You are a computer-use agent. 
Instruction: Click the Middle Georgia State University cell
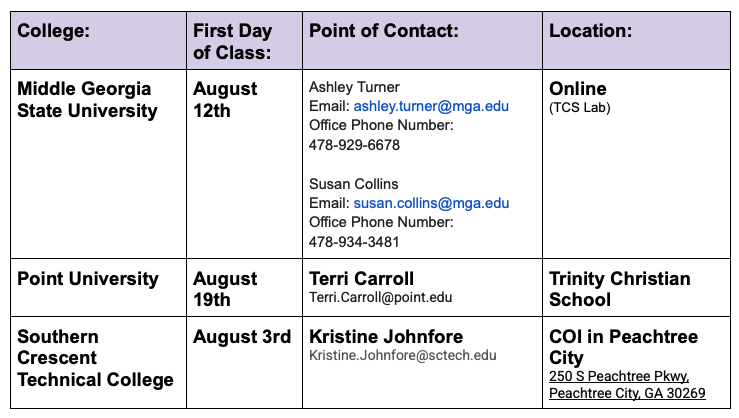[99, 164]
